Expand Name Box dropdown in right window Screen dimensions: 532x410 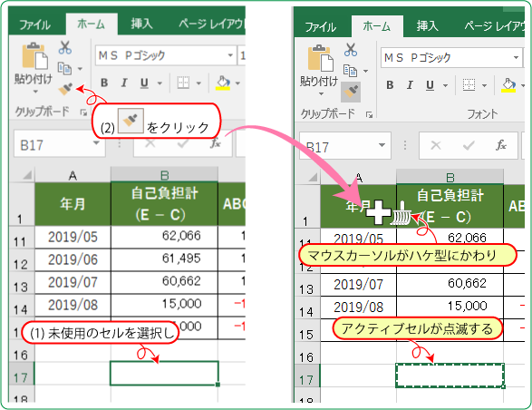382,145
